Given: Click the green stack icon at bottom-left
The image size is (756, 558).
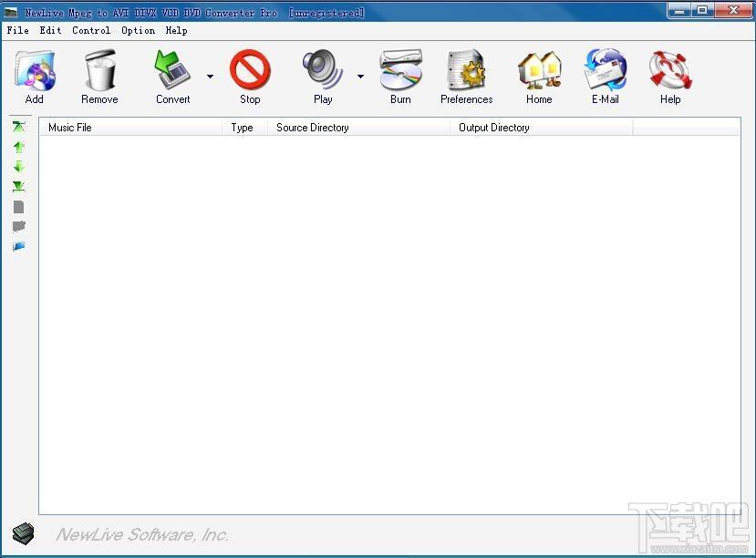Looking at the screenshot, I should [23, 533].
